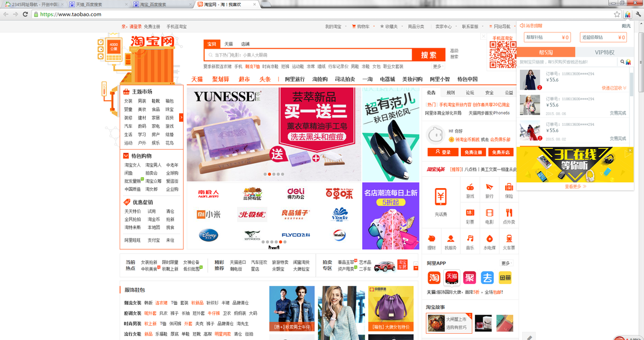
Task: Select the 店铺 search tab
Action: click(245, 44)
